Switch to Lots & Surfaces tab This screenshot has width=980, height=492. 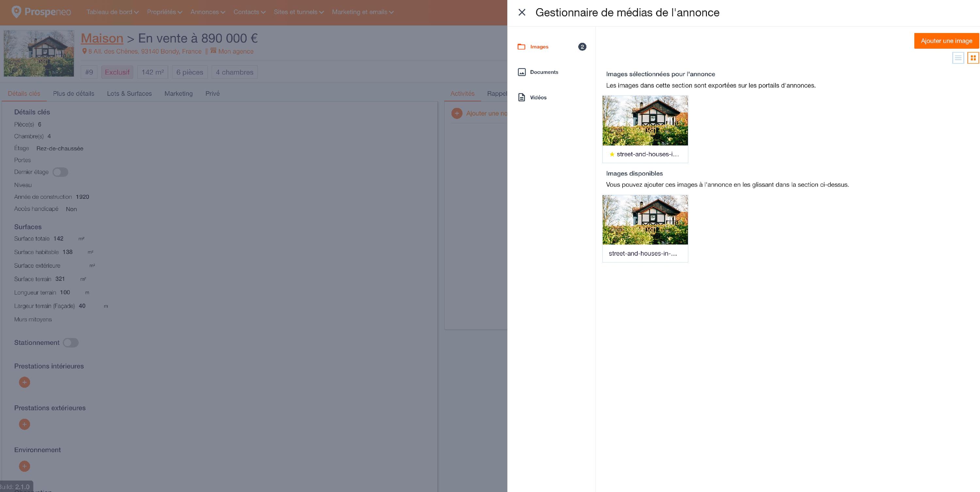point(129,94)
